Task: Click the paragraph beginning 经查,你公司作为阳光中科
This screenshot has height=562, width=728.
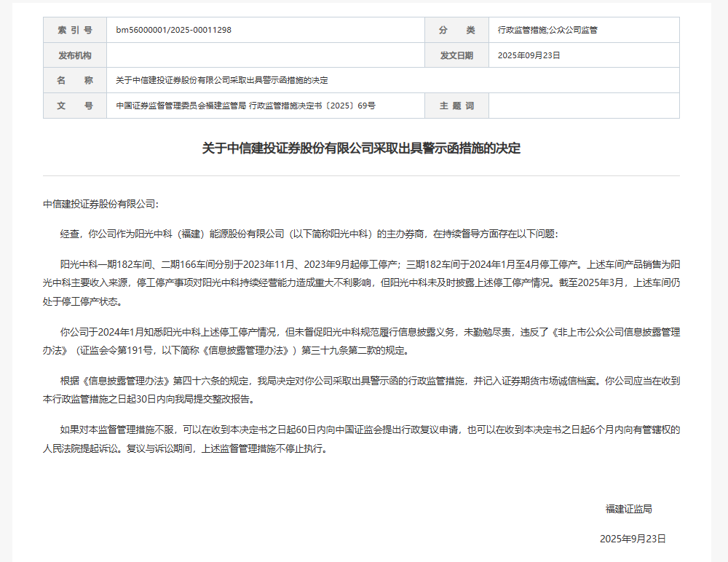Action: (309, 234)
